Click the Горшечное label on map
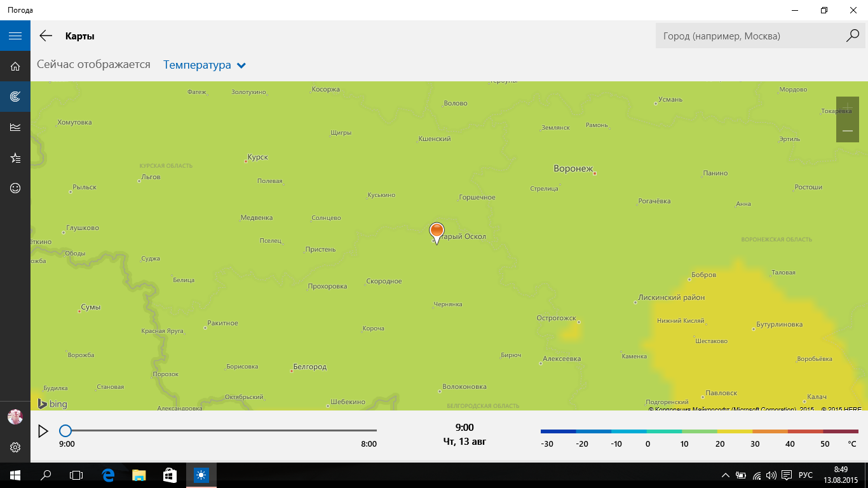 (477, 198)
